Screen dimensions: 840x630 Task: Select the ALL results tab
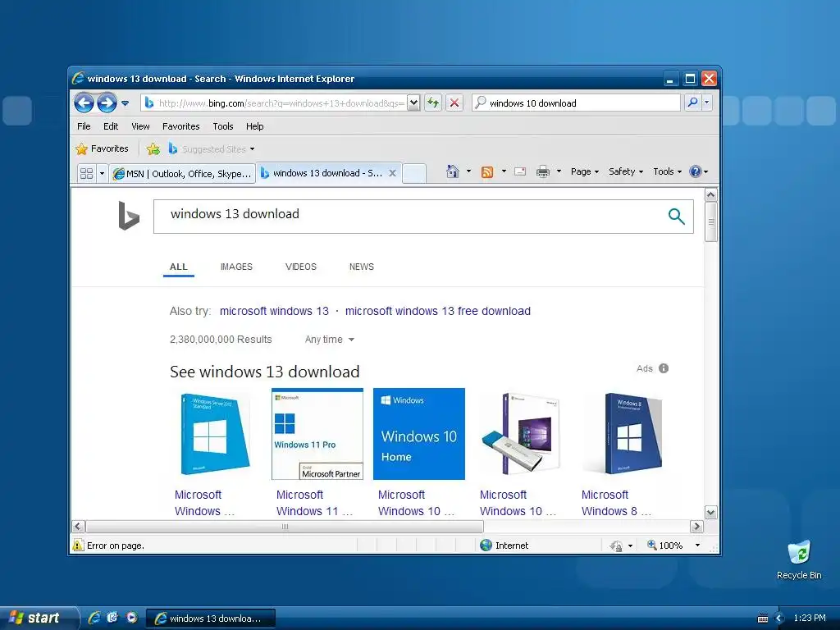tap(178, 267)
